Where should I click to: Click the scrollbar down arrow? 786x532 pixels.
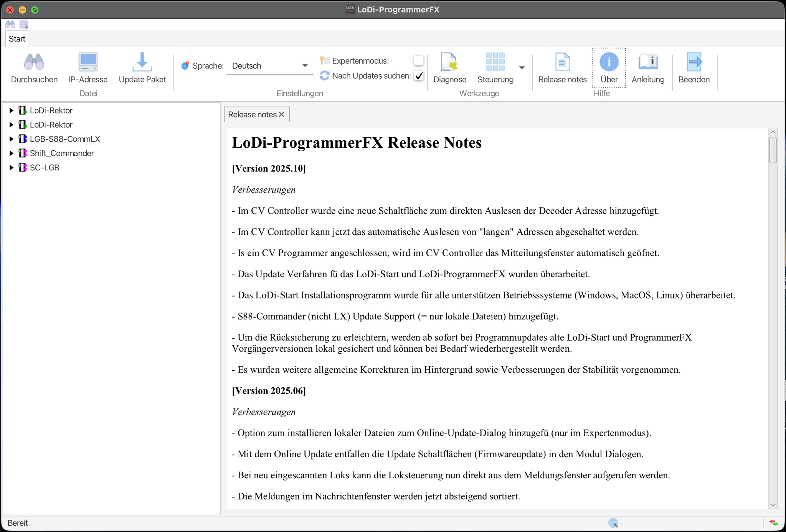pos(773,505)
